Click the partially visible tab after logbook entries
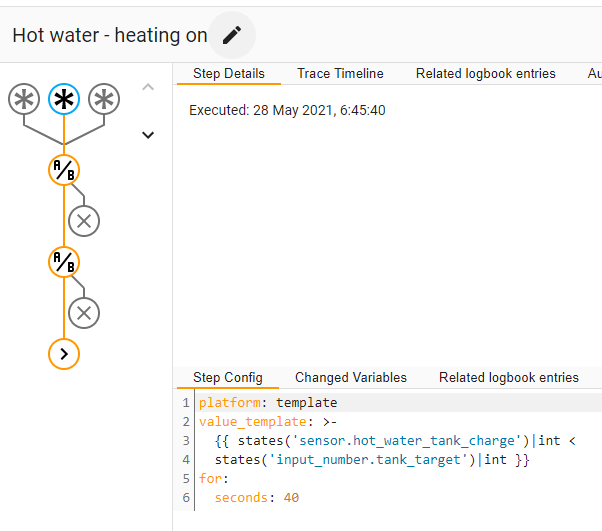This screenshot has width=602, height=531. [x=593, y=74]
